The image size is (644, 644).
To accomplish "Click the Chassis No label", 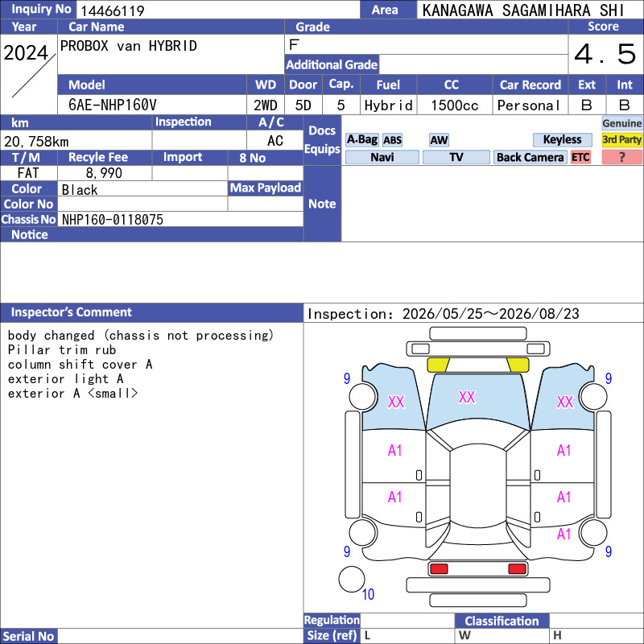I will click(28, 220).
